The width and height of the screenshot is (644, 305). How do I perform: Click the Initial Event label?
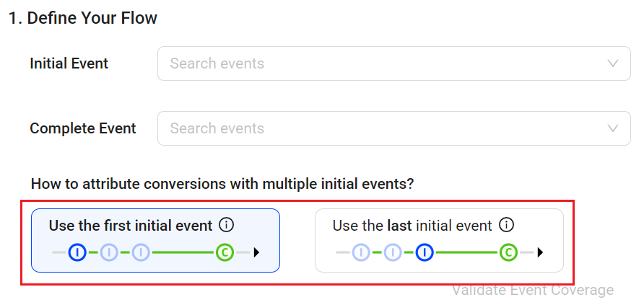[69, 63]
